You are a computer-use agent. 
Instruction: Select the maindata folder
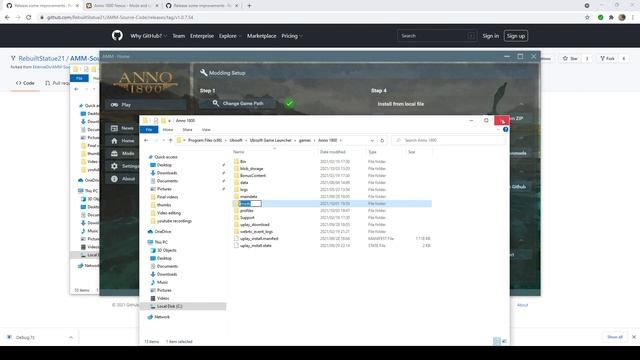click(x=249, y=197)
